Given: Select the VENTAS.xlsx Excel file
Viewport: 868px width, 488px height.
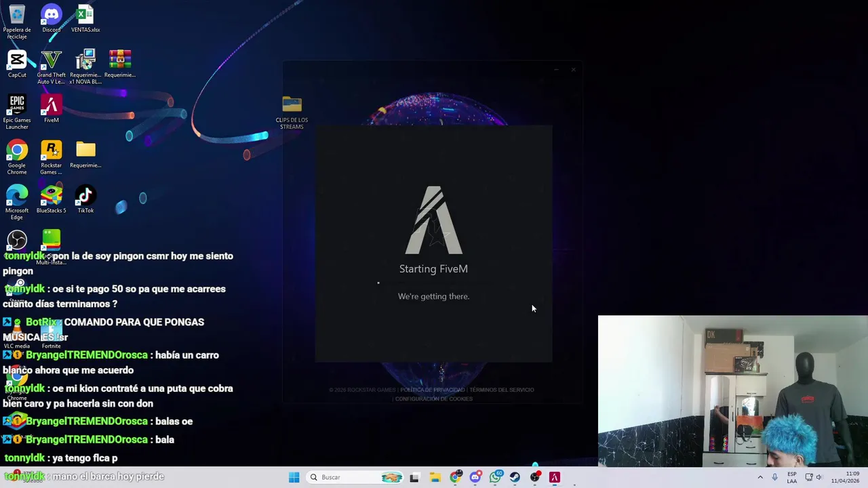Looking at the screenshot, I should 85,18.
